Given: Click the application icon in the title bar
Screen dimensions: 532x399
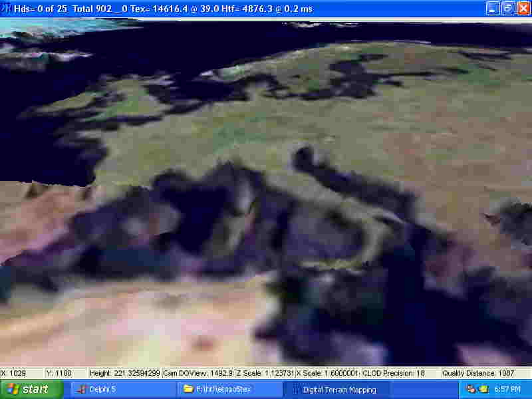Looking at the screenshot, I should click(x=7, y=9).
